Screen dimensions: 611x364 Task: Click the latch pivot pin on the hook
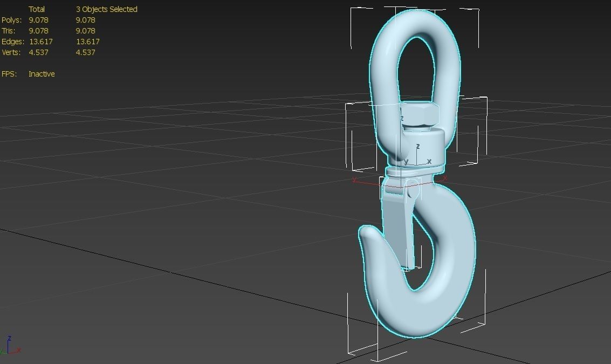(413, 190)
